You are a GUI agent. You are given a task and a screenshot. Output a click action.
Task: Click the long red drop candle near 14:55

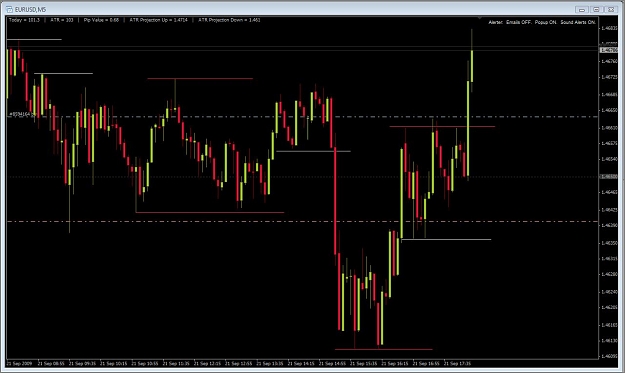click(x=335, y=199)
